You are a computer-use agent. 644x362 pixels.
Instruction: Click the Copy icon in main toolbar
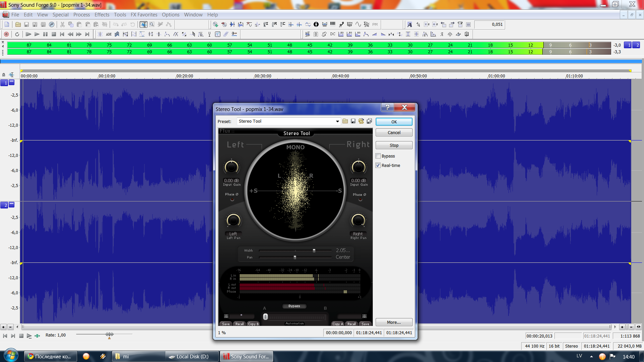click(x=71, y=24)
